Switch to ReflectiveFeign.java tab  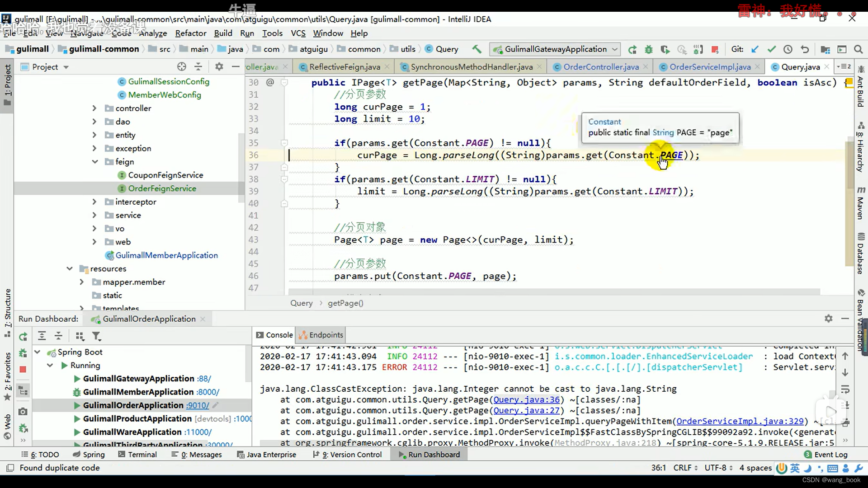(x=344, y=67)
